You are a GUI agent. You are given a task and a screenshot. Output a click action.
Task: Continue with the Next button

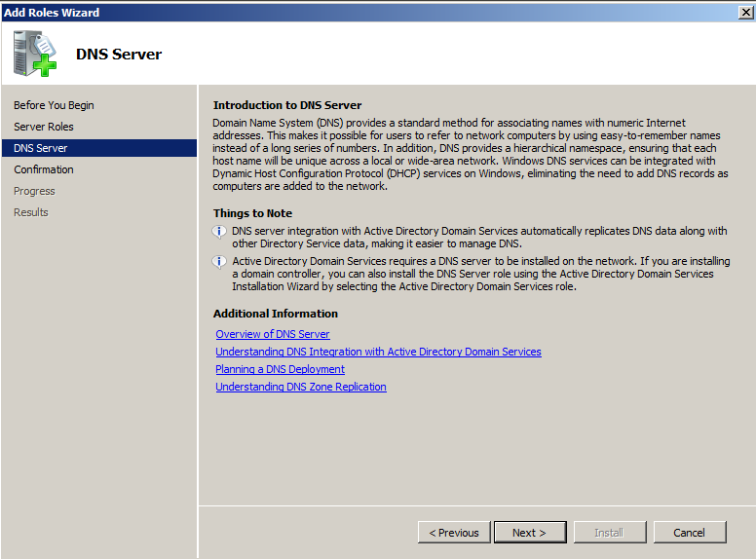[x=530, y=532]
